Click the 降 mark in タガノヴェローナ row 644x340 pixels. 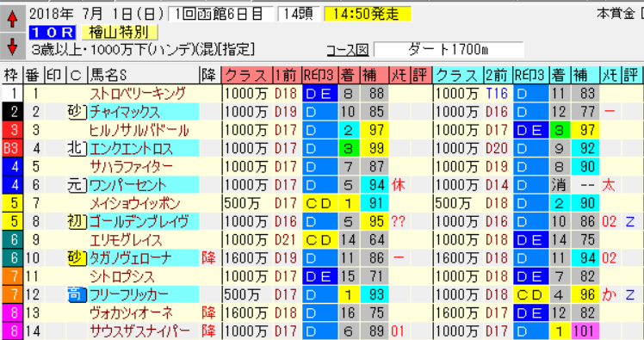click(209, 258)
